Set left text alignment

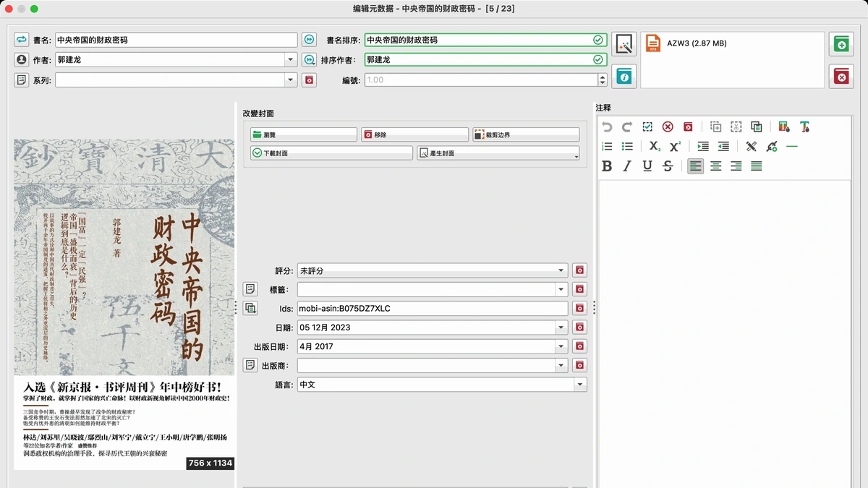coord(695,166)
